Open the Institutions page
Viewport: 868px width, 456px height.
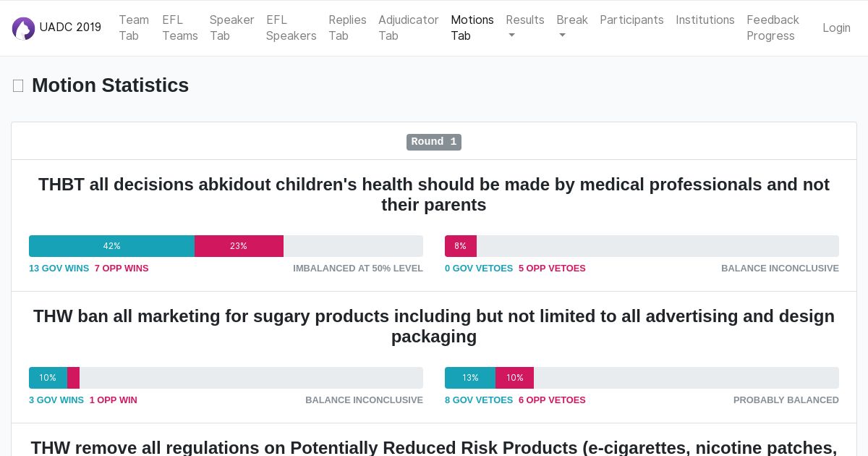(x=705, y=20)
